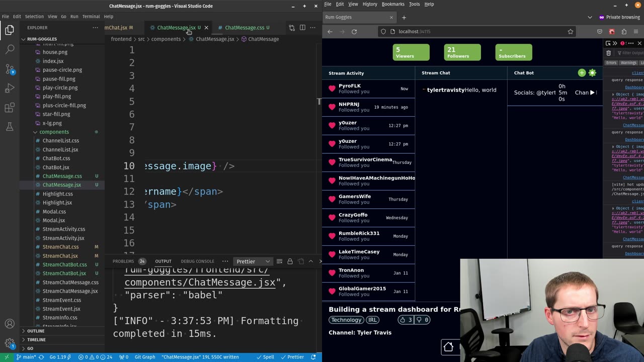This screenshot has height=362, width=644.
Task: Click the devtools element picker icon
Action: [608, 43]
